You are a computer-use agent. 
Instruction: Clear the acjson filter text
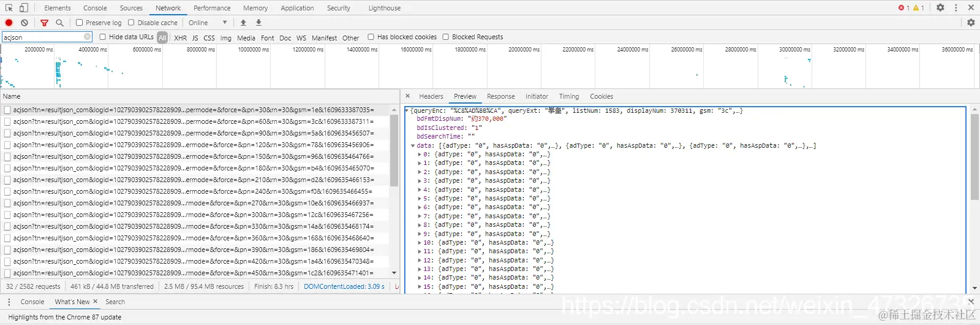(x=87, y=37)
